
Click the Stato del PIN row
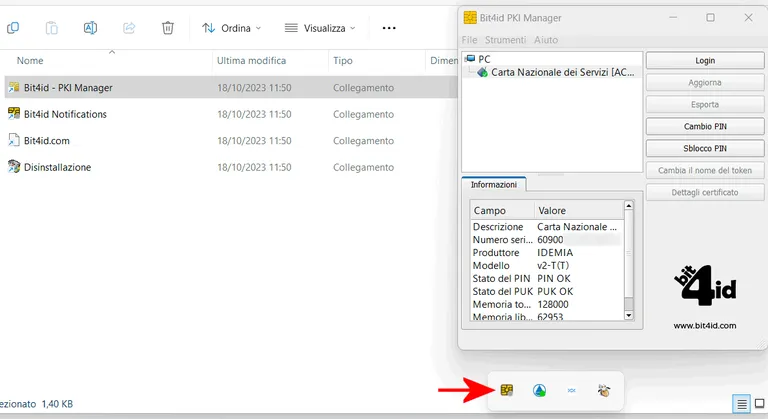[547, 279]
